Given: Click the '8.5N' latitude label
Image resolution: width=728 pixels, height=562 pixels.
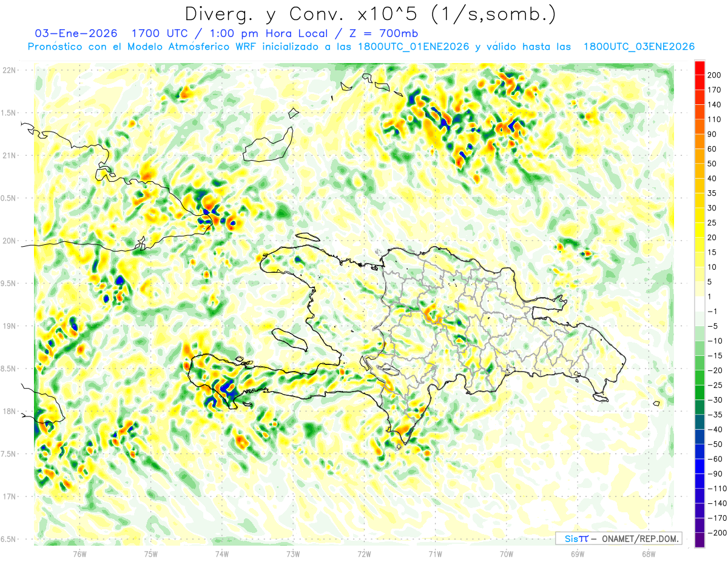Looking at the screenshot, I should tap(9, 369).
